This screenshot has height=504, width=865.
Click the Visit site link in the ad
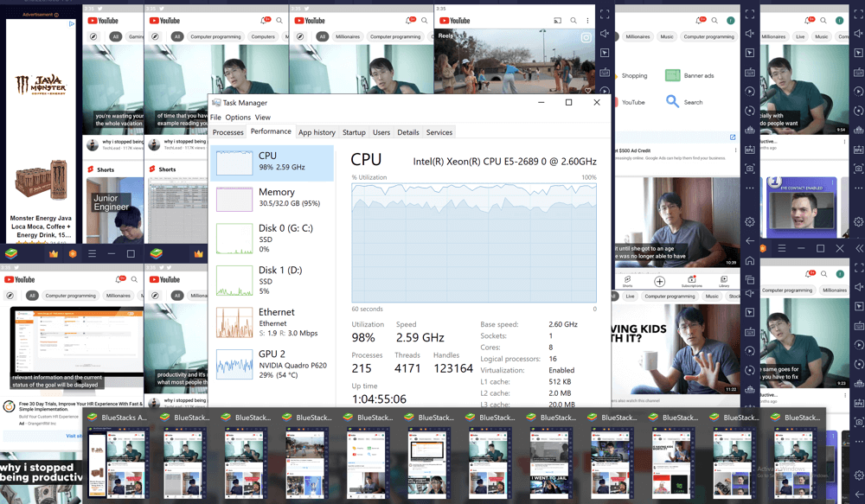73,436
